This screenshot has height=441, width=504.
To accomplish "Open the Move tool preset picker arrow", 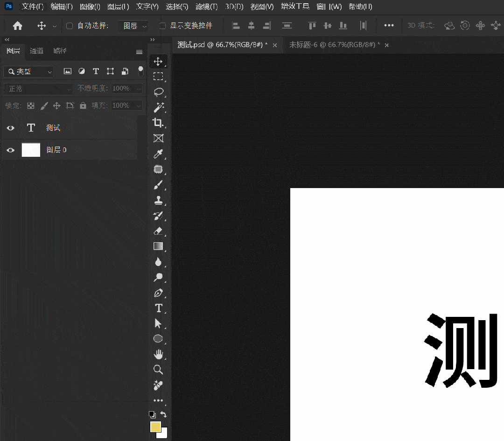I will coord(55,26).
